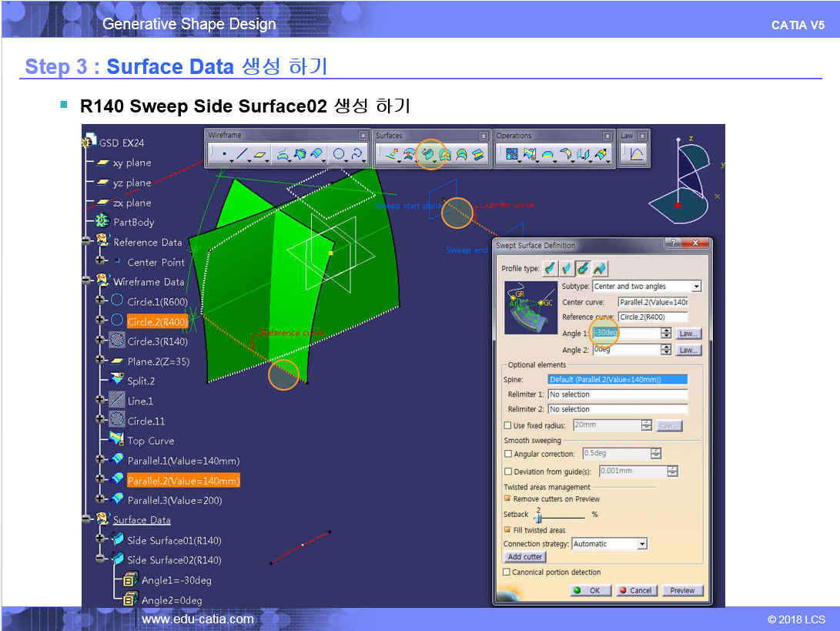The height and width of the screenshot is (631, 840).
Task: Enable the Use fixed radius checkbox
Action: [x=507, y=425]
